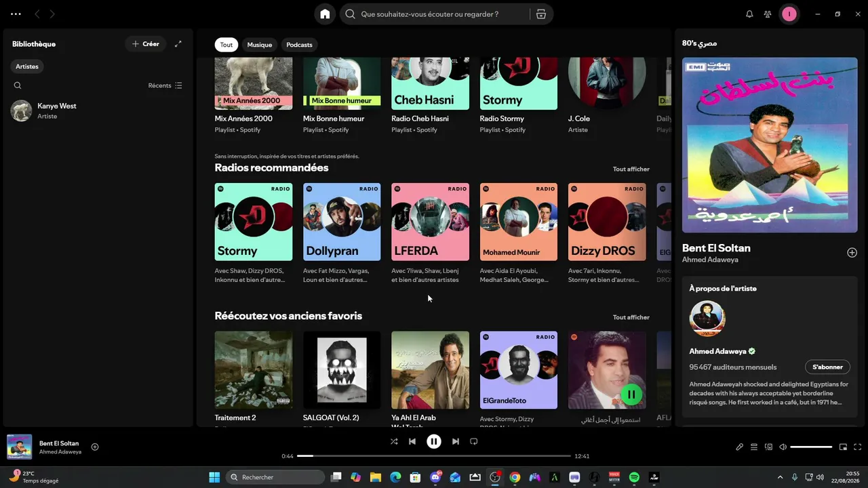Open the mini player
Viewport: 868px width, 488px height.
[x=843, y=447]
